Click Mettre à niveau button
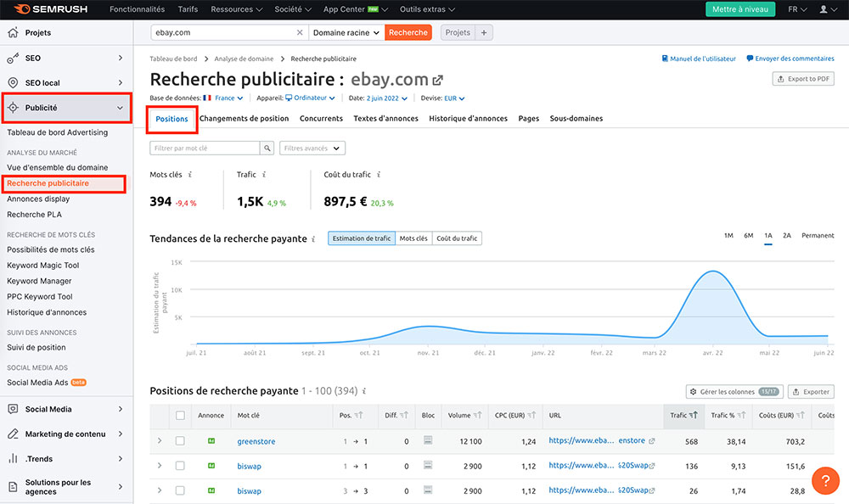Image resolution: width=849 pixels, height=504 pixels. [x=740, y=9]
